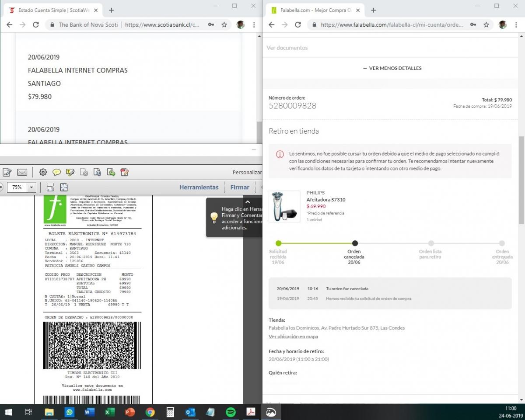The height and width of the screenshot is (420, 525).
Task: Open the gear settings icon in Acrobat toolbar
Action: tap(43, 172)
